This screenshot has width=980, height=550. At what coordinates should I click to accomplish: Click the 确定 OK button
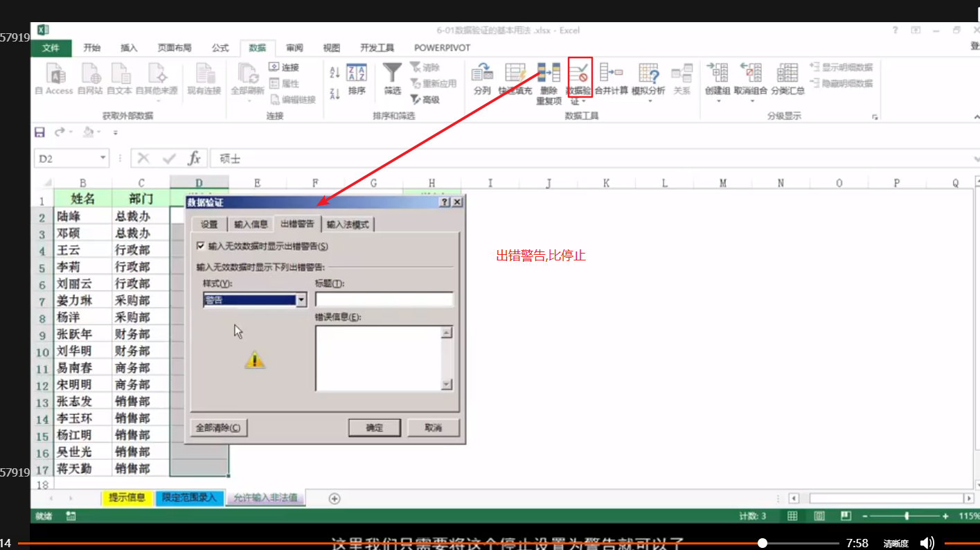[374, 427]
